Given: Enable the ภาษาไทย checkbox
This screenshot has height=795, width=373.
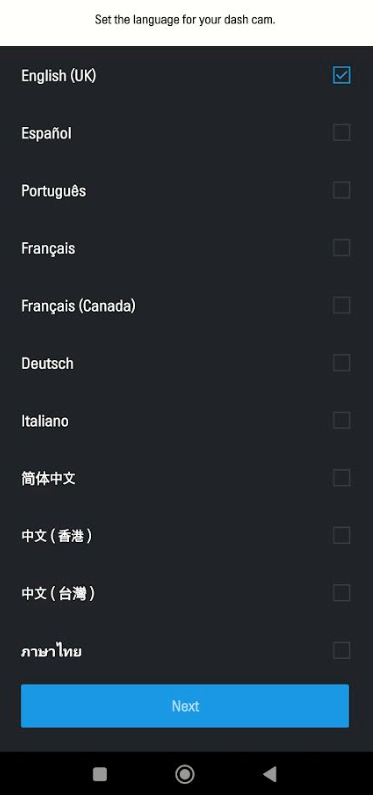Looking at the screenshot, I should (x=342, y=651).
